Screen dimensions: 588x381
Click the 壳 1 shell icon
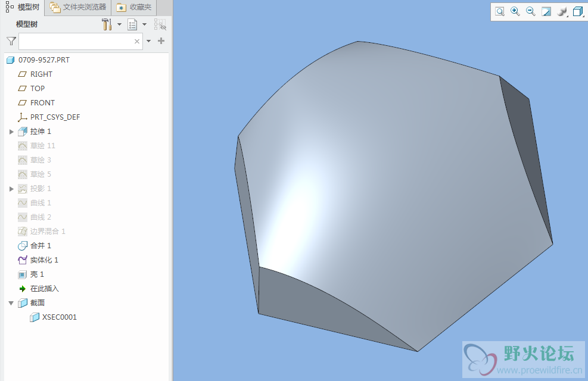[23, 274]
